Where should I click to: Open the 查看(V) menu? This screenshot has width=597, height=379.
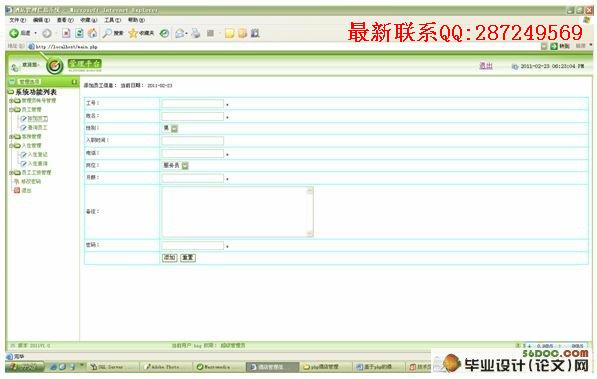[65, 20]
